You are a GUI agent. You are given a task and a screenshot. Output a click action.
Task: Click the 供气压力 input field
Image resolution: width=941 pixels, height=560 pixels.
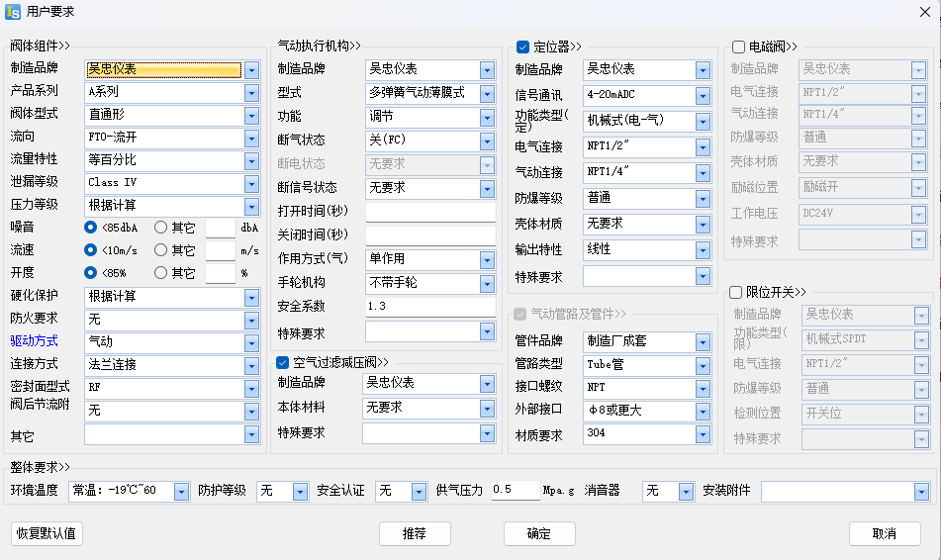click(515, 490)
